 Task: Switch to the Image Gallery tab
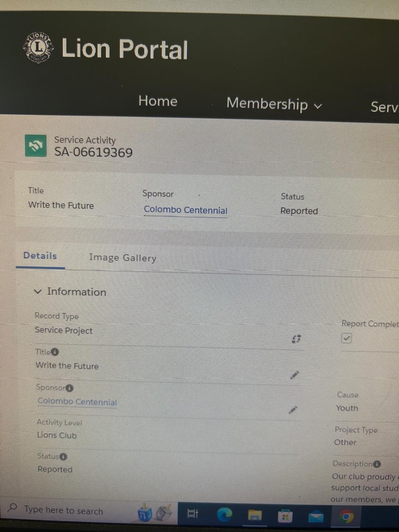click(123, 258)
